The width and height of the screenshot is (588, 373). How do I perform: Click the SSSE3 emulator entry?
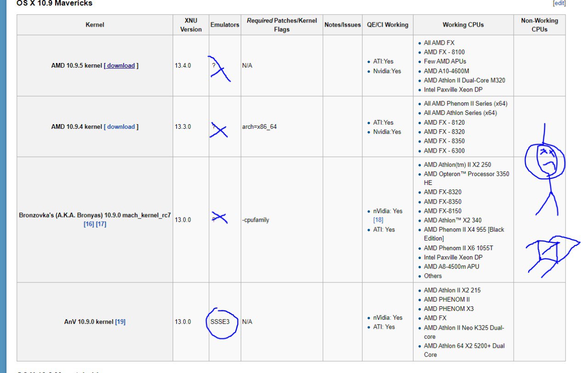220,321
